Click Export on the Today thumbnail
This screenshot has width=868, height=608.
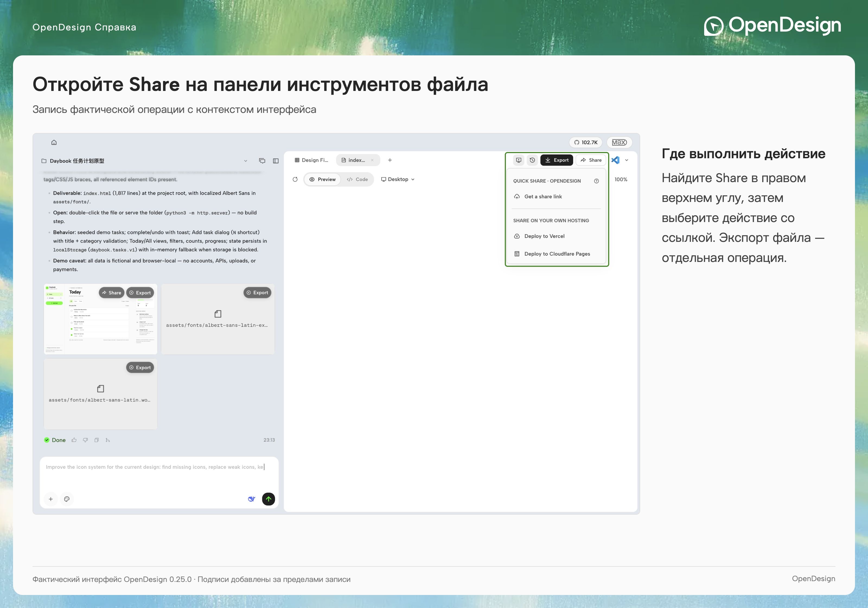(140, 292)
